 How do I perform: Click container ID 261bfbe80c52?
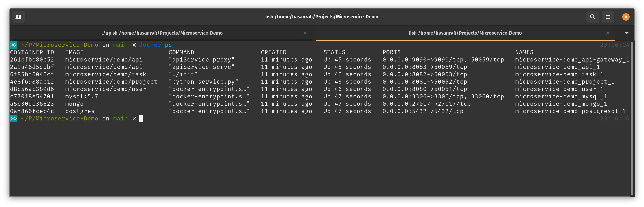[32, 60]
